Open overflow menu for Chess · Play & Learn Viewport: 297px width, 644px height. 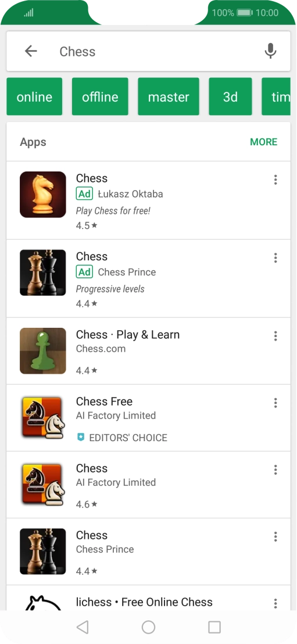pos(275,336)
